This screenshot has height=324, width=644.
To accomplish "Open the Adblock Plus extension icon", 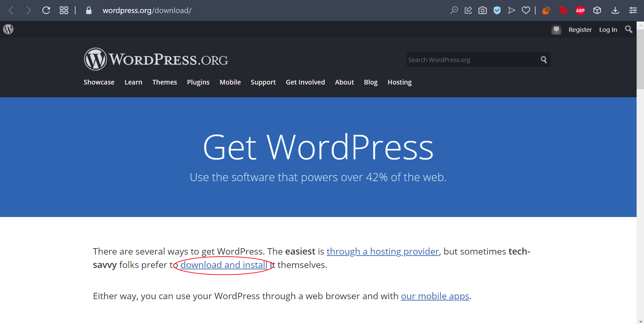I will [580, 10].
